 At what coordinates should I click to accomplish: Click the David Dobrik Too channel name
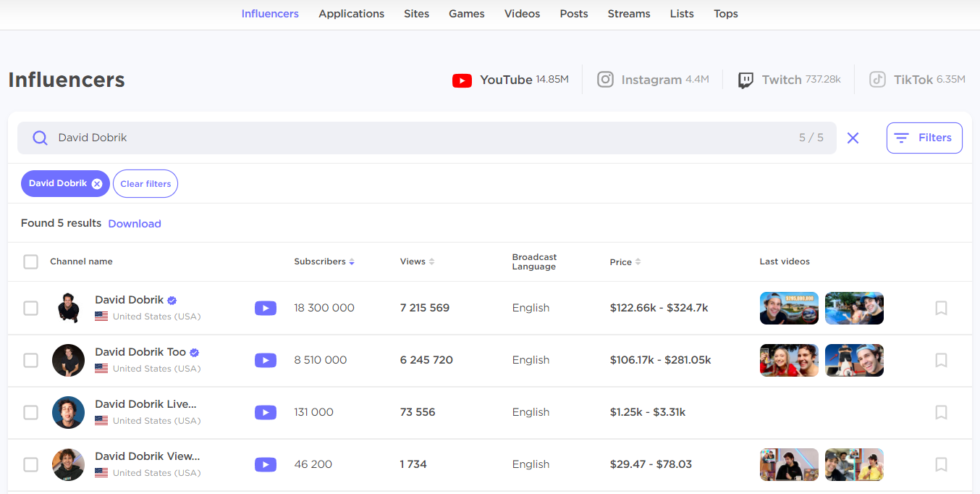click(140, 352)
